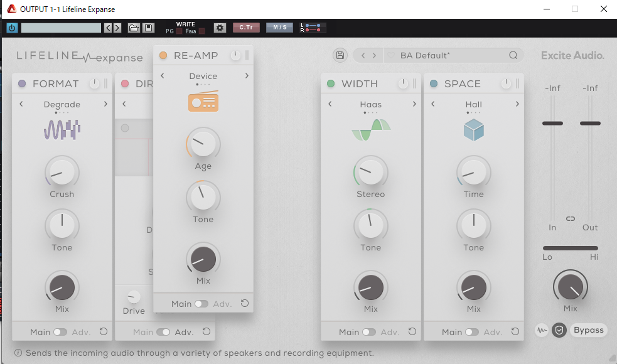The height and width of the screenshot is (364, 617).
Task: Click the In/Out link chain icon
Action: pos(571,219)
